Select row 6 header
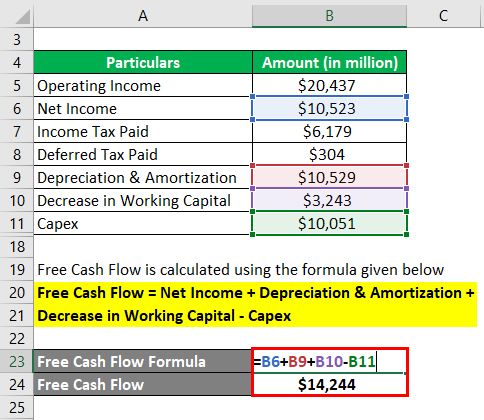 [x=17, y=108]
